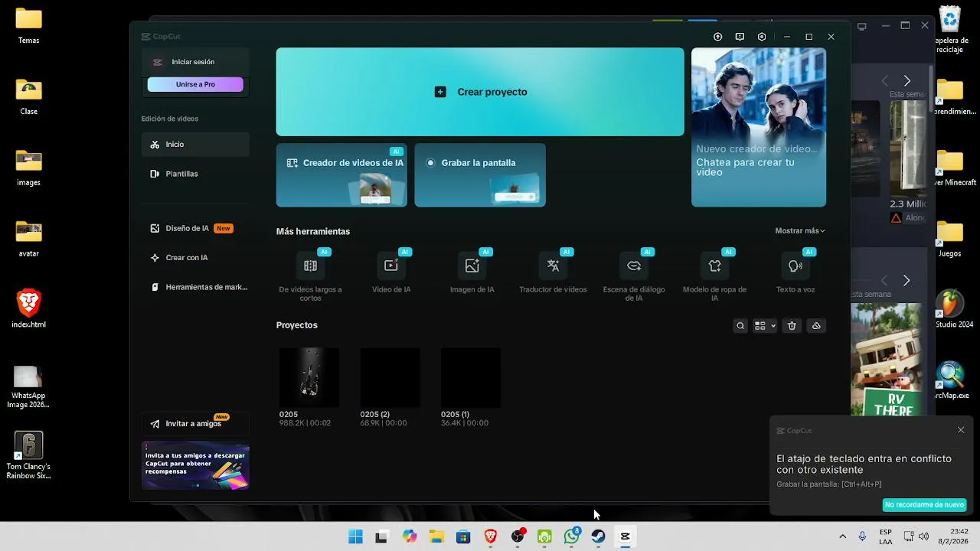Open WhatsApp from taskbar

[x=571, y=536]
